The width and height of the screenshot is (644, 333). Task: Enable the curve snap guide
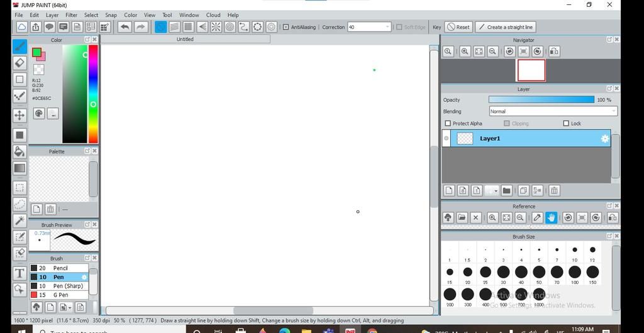pyautogui.click(x=244, y=27)
